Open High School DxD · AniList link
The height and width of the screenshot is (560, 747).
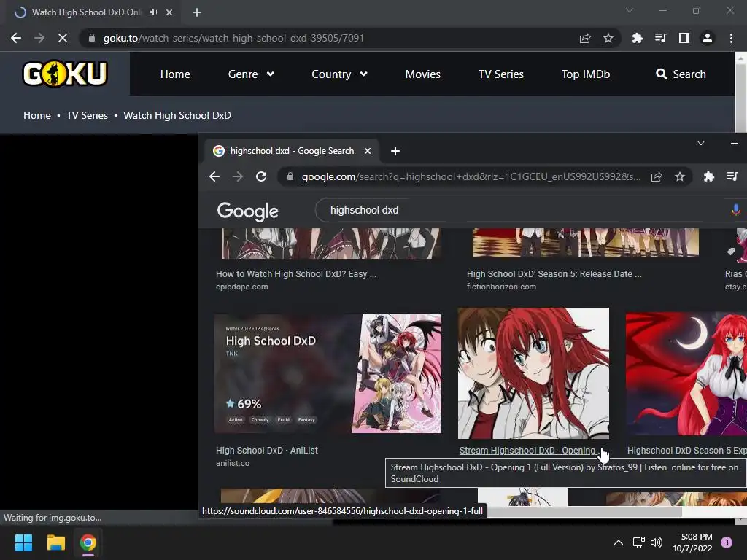(267, 450)
